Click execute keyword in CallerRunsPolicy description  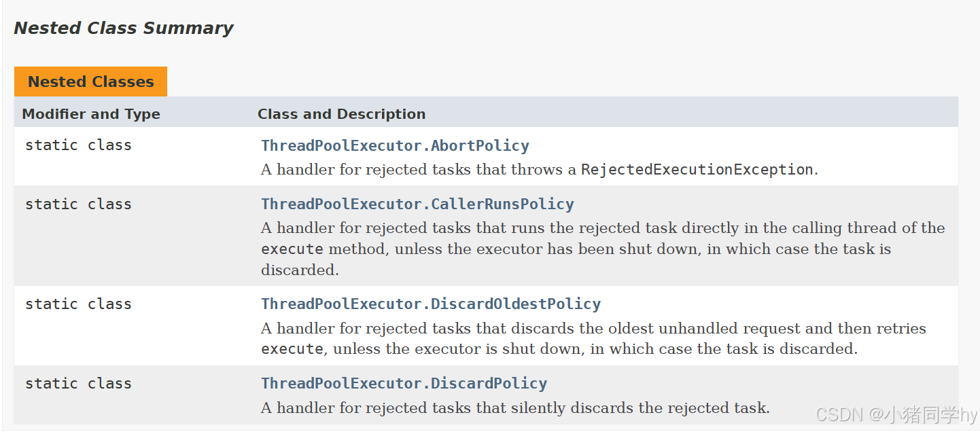tap(292, 249)
